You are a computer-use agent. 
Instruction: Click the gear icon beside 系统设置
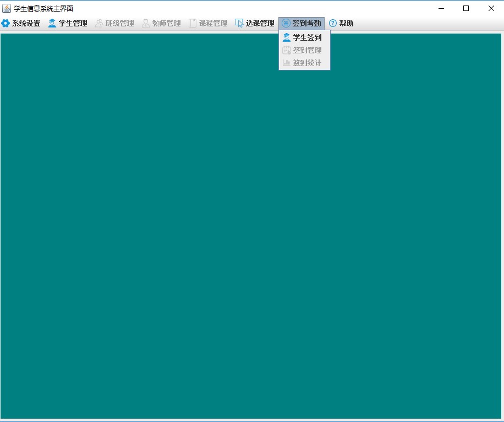pyautogui.click(x=6, y=23)
